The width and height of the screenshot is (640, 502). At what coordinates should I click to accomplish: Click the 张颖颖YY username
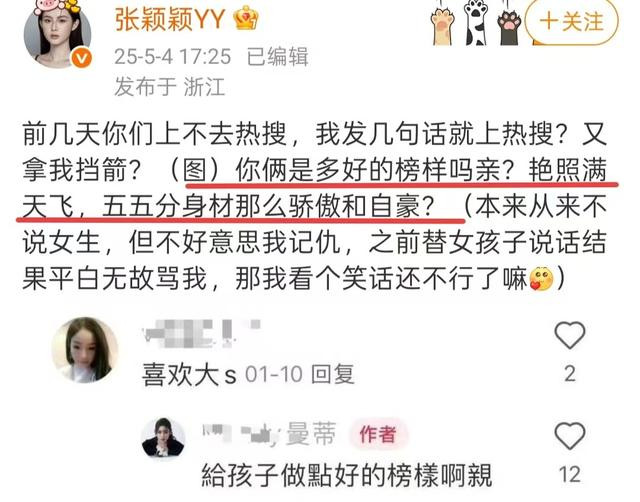tap(170, 19)
